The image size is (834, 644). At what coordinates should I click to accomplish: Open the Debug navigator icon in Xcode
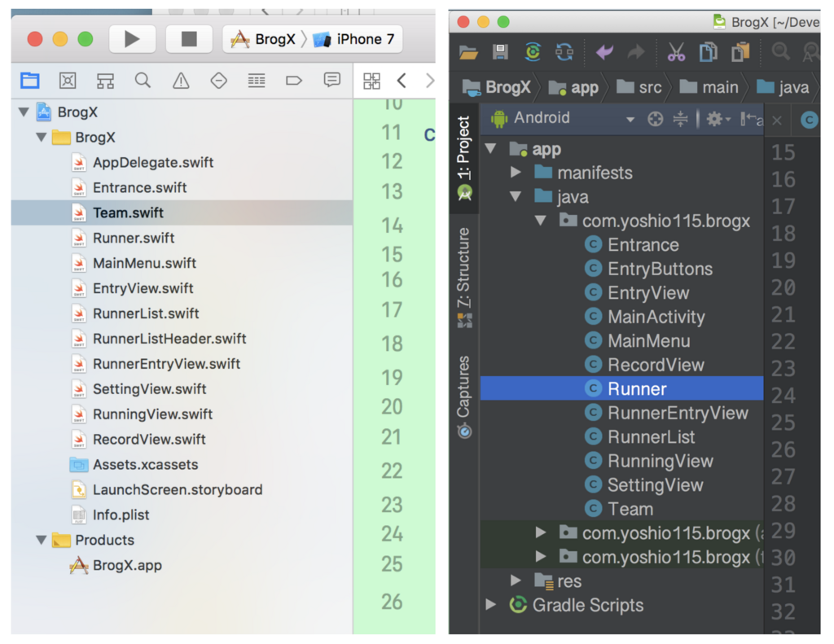[x=257, y=81]
